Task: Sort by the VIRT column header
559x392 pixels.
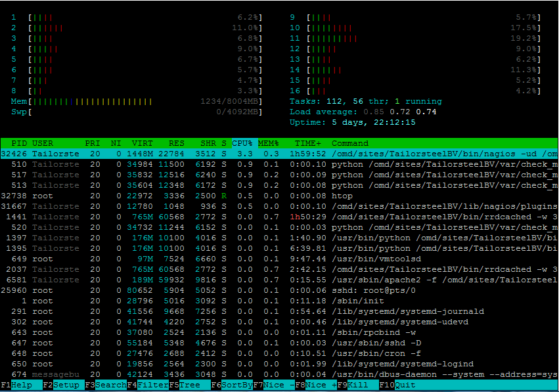Action: point(143,143)
